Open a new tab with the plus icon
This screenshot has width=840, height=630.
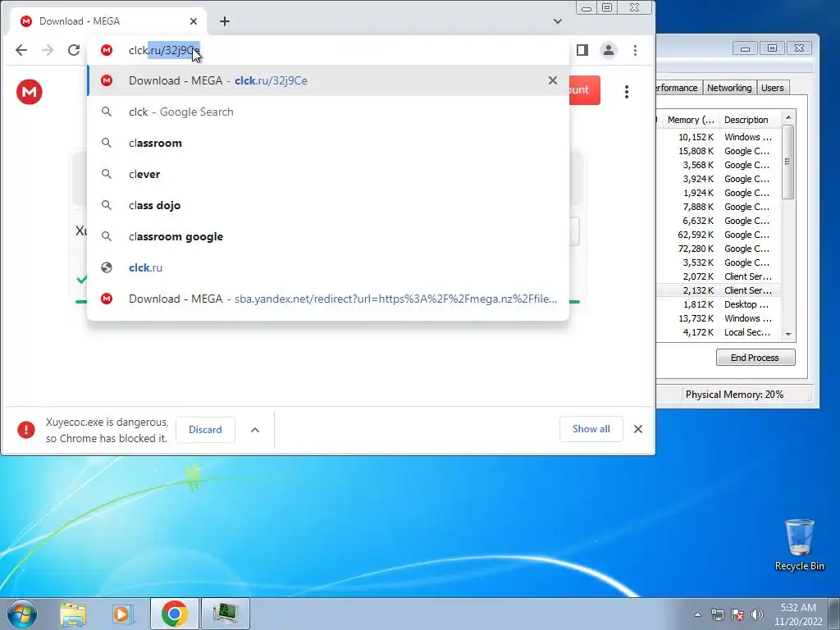[225, 21]
